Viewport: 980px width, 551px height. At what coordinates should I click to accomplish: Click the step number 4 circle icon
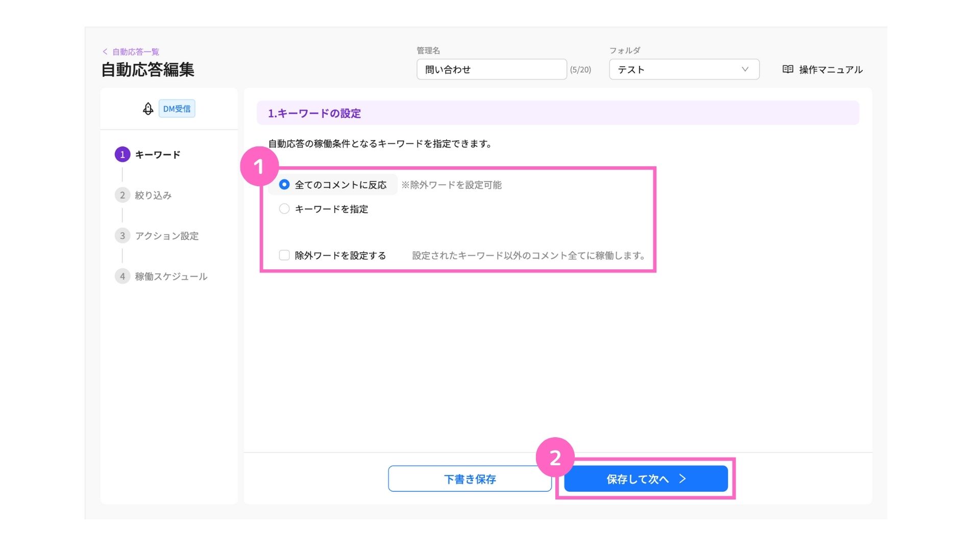pyautogui.click(x=122, y=277)
